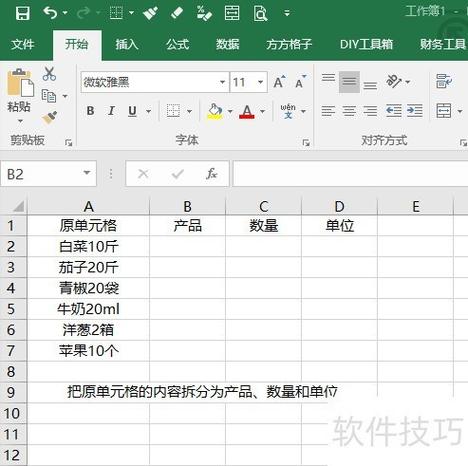Click the Format Painter brush in clipboard group
Image resolution: width=468 pixels, height=466 pixels.
50,118
